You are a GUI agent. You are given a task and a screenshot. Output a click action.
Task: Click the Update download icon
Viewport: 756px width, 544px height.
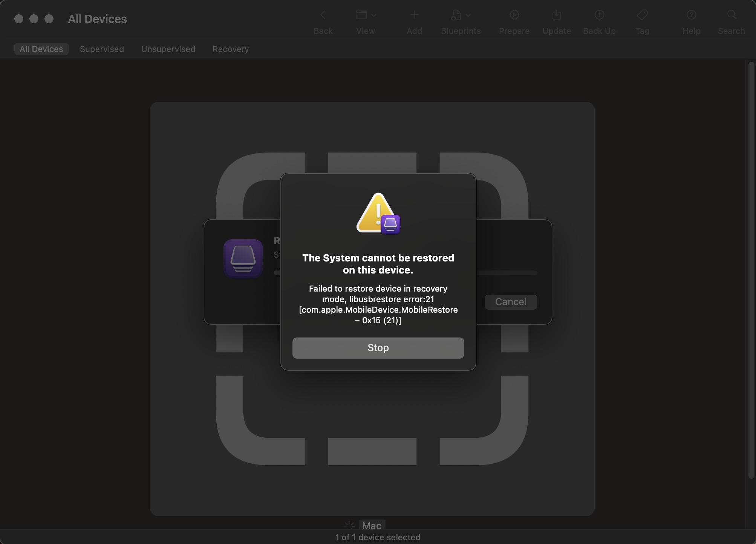click(556, 15)
